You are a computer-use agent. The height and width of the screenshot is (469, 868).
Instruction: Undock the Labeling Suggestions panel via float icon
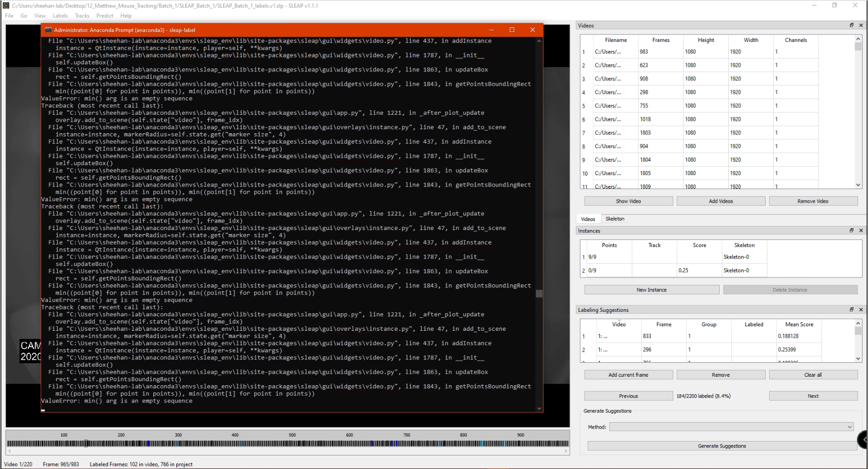tap(852, 309)
